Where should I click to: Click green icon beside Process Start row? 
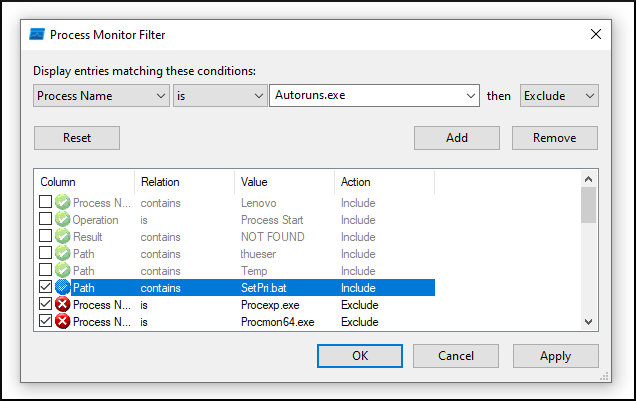[63, 220]
